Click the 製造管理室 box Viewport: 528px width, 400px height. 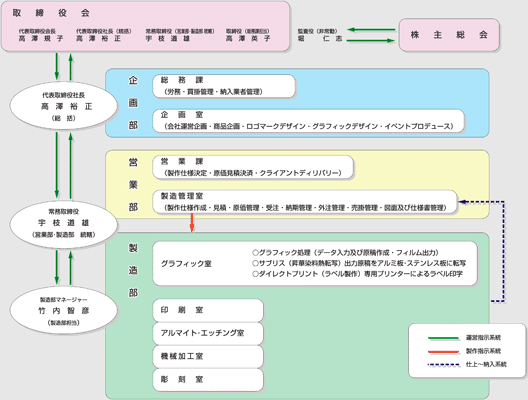(305, 202)
